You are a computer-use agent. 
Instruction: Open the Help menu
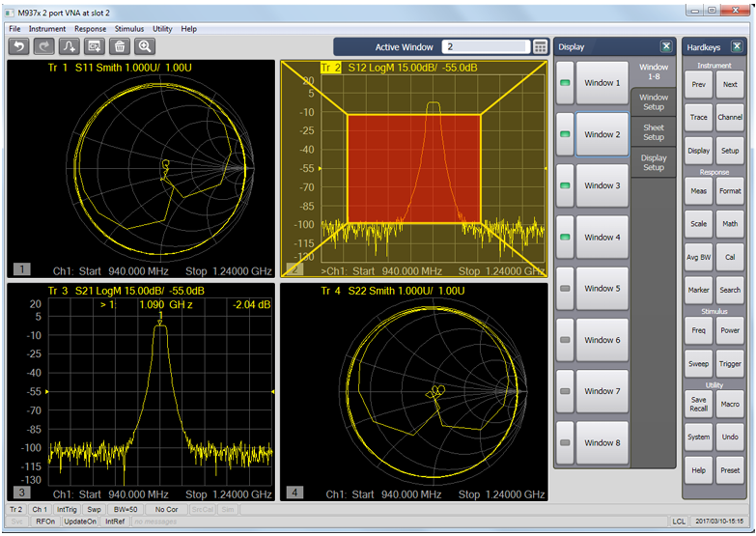[x=188, y=29]
